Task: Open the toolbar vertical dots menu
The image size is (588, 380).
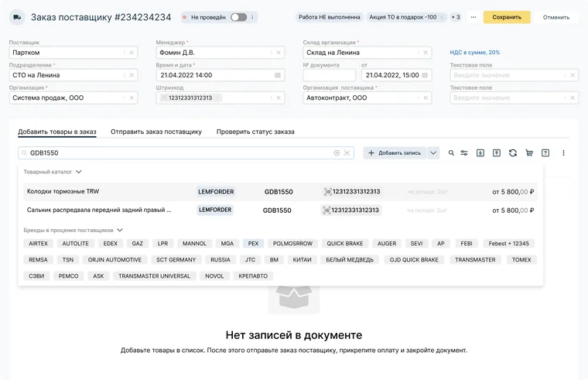Action: [x=563, y=152]
